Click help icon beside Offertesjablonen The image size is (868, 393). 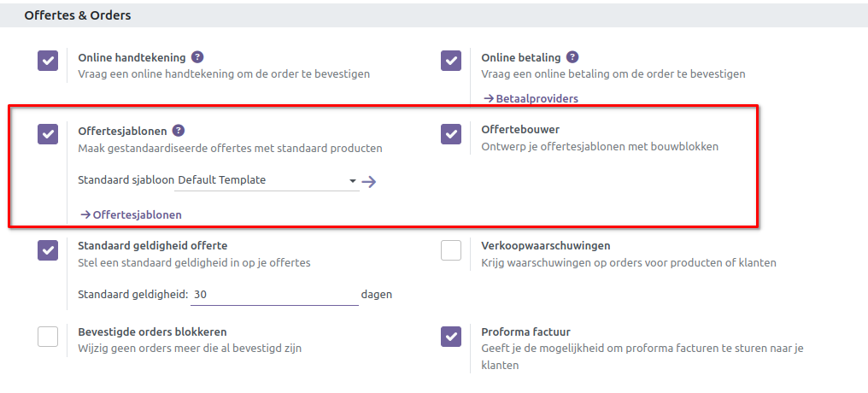(x=179, y=131)
